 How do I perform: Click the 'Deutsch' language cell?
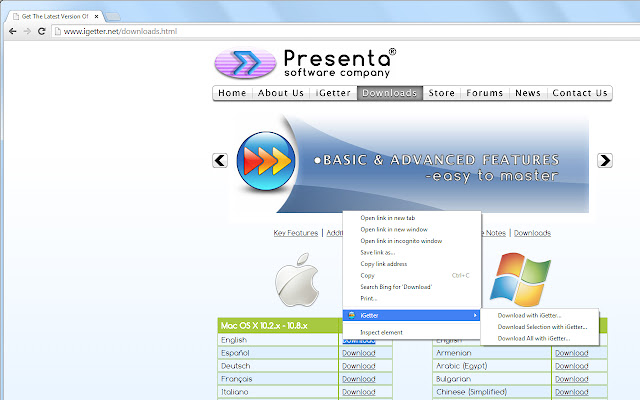(278, 366)
